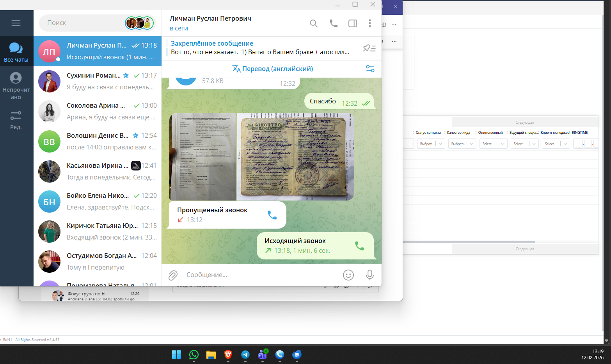The height and width of the screenshot is (364, 611).
Task: Translate chat to English
Action: (272, 69)
